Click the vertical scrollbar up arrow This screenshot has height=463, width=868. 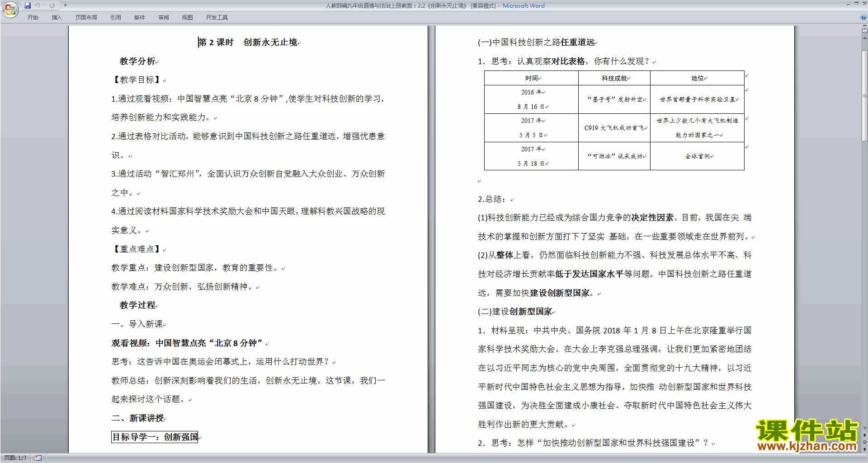(865, 38)
